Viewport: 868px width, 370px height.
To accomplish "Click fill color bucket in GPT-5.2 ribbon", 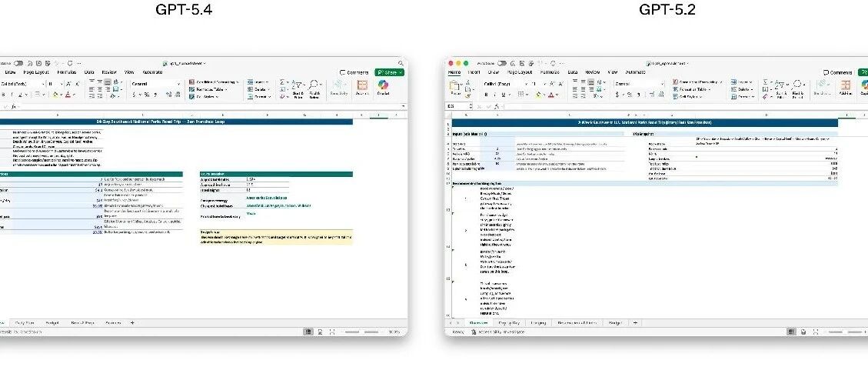I will 539,94.
